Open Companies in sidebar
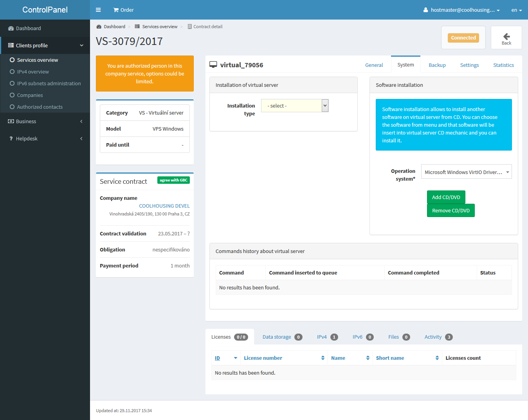528x420 pixels. point(30,95)
